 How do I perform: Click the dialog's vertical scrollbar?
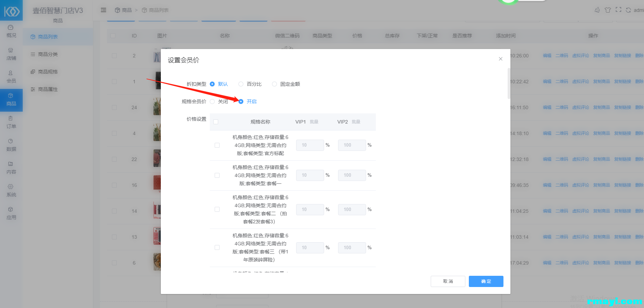[509, 83]
